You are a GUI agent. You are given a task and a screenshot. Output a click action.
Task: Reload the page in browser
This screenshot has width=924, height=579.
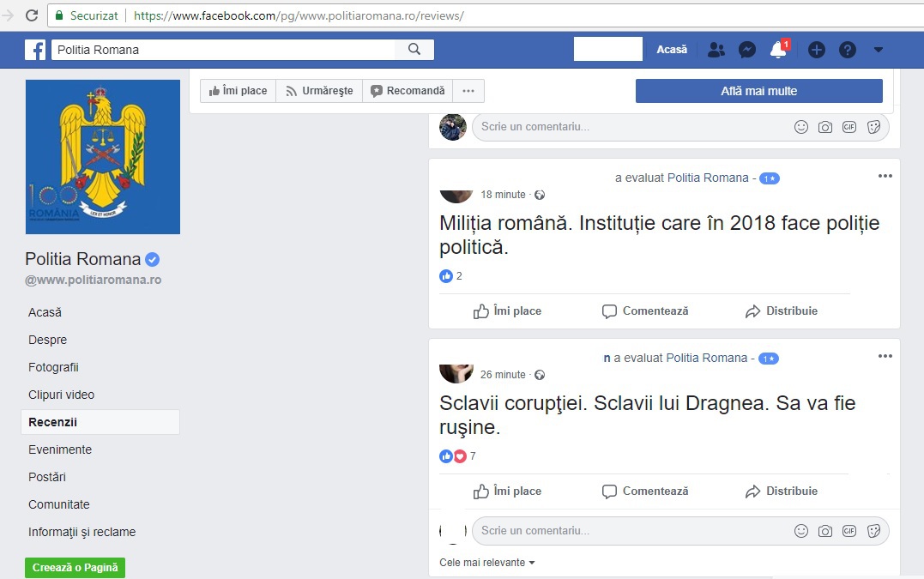coord(32,16)
